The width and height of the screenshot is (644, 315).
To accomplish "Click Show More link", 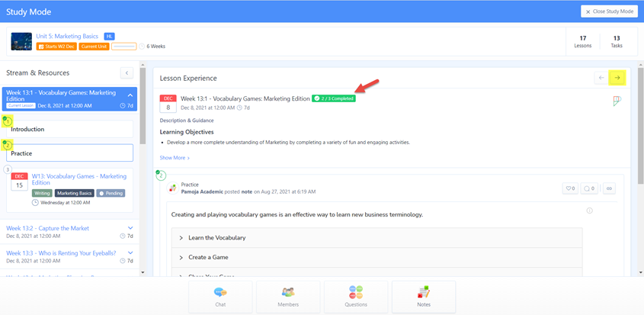I will (175, 157).
